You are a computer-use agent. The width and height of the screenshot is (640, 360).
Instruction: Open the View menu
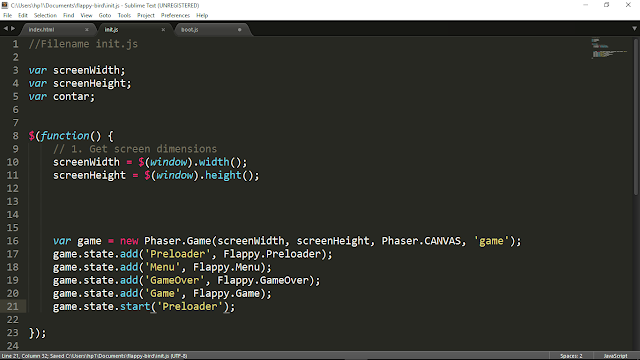pos(86,16)
